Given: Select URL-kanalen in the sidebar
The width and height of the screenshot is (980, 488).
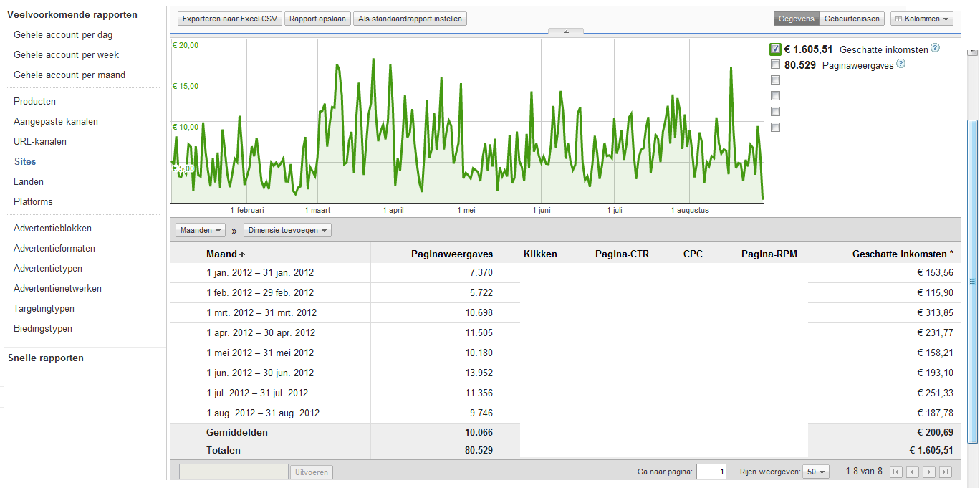Looking at the screenshot, I should click(x=40, y=142).
